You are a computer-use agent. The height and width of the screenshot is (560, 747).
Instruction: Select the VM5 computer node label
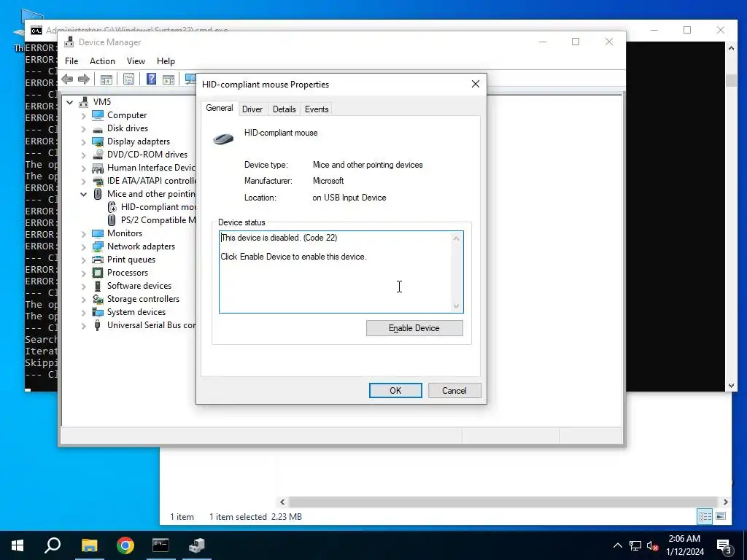(x=102, y=102)
